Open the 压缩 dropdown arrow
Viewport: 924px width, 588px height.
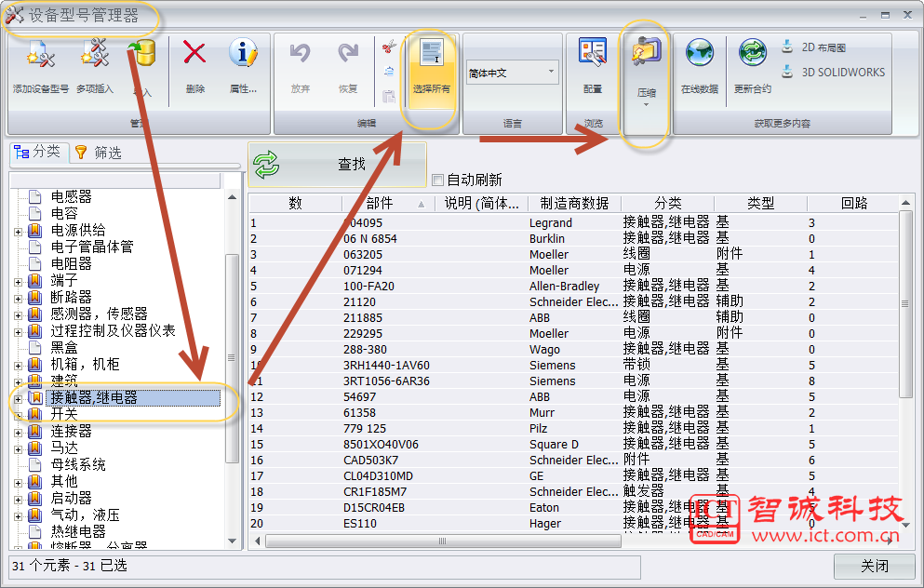tap(645, 104)
